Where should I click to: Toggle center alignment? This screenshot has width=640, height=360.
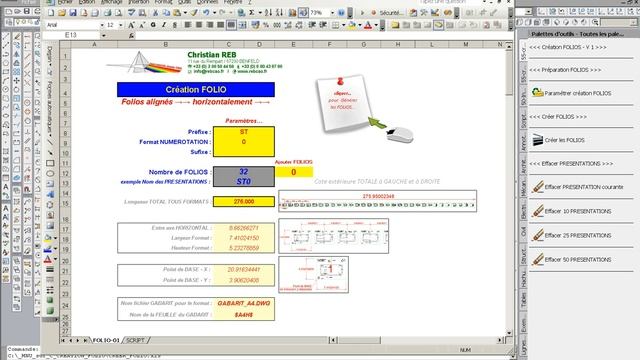pyautogui.click(x=199, y=25)
